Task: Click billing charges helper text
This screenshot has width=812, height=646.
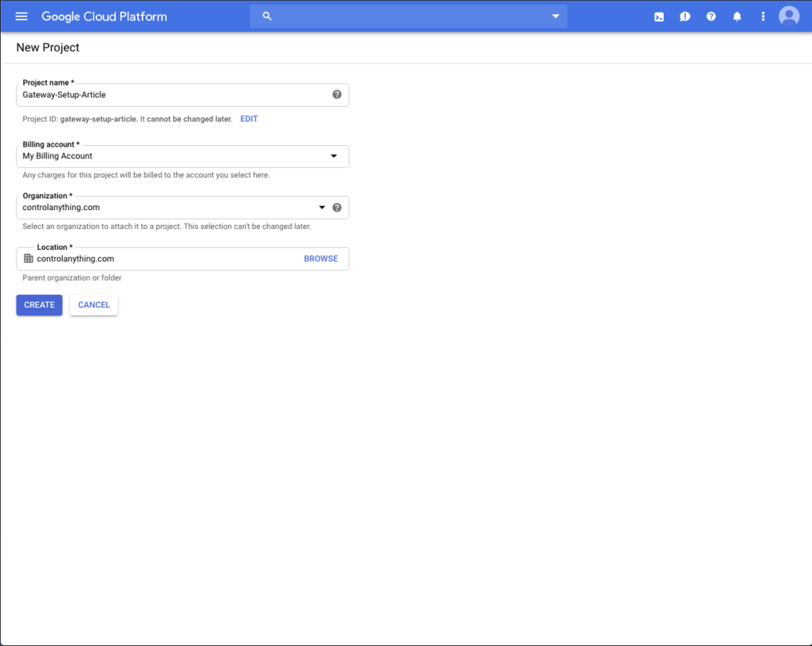Action: [x=146, y=175]
